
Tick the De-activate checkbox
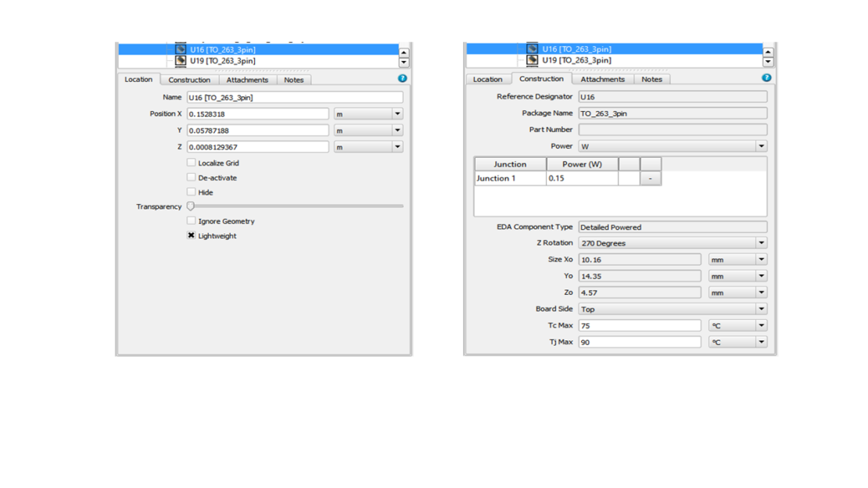click(x=191, y=178)
